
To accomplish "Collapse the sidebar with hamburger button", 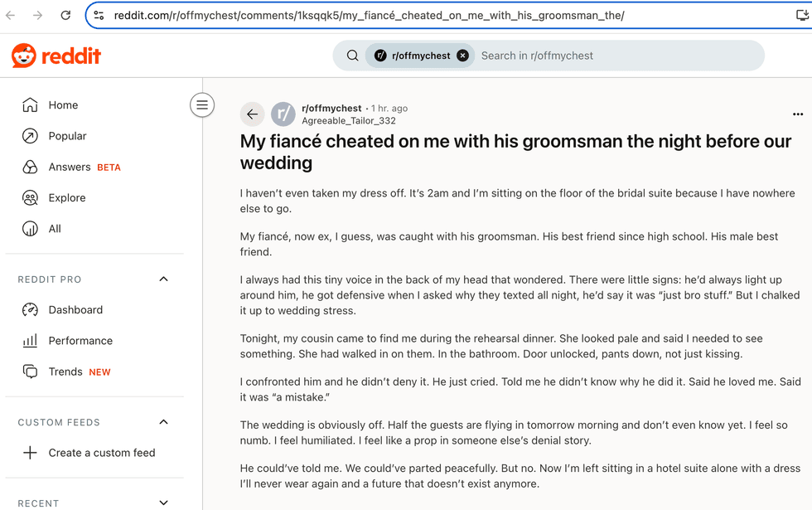I will pyautogui.click(x=202, y=105).
